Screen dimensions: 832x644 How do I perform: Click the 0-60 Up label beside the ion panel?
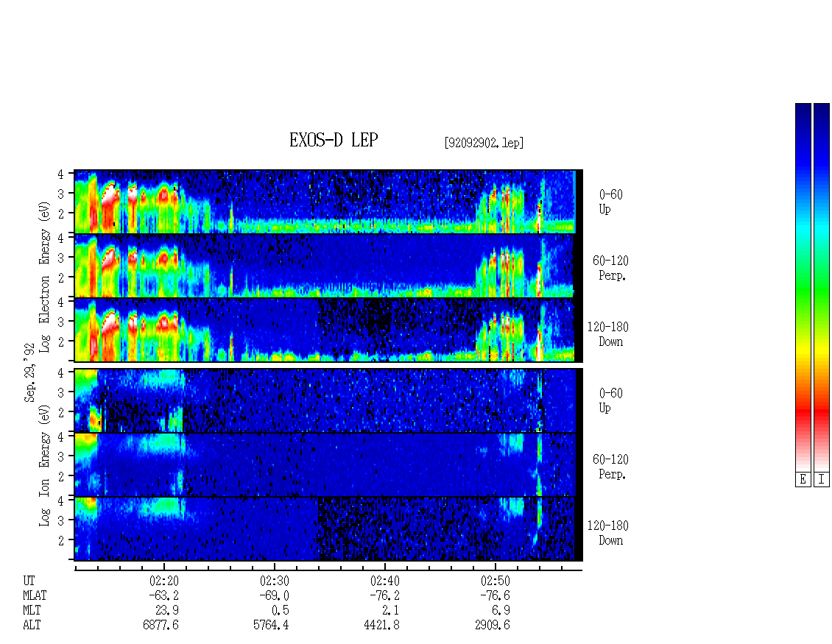[610, 400]
